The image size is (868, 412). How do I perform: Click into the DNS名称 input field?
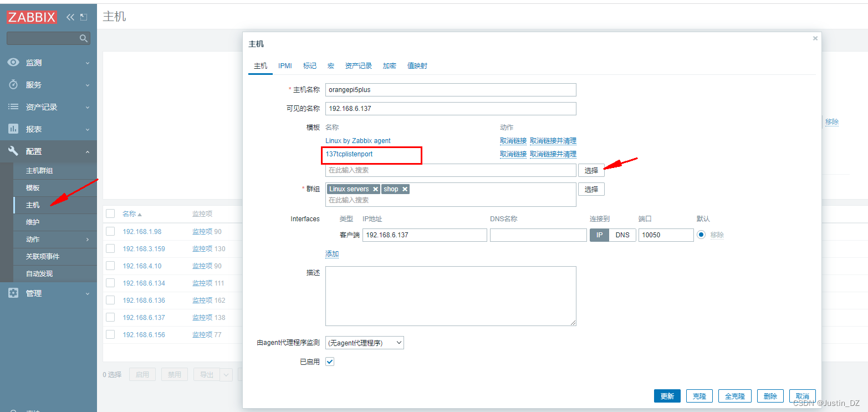538,235
